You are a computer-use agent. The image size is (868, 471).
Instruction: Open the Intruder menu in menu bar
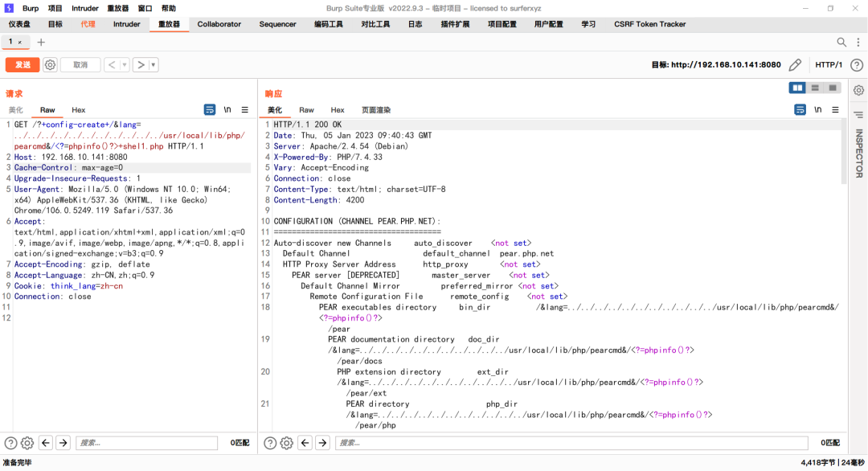(84, 8)
